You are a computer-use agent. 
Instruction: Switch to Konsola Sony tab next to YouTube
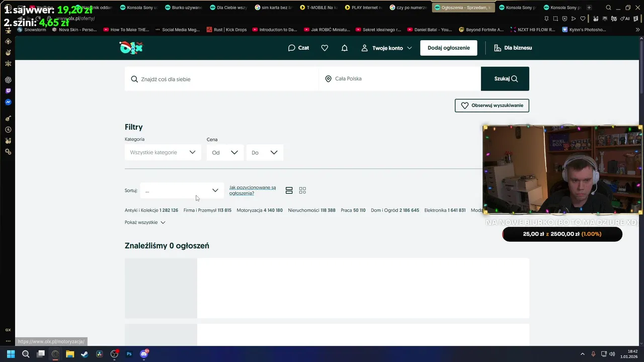[138, 8]
